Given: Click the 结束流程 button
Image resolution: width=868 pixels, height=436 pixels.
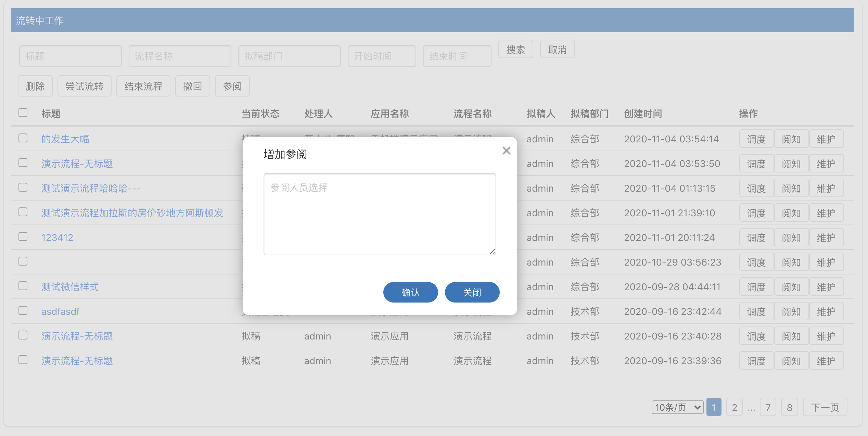Looking at the screenshot, I should [x=143, y=86].
